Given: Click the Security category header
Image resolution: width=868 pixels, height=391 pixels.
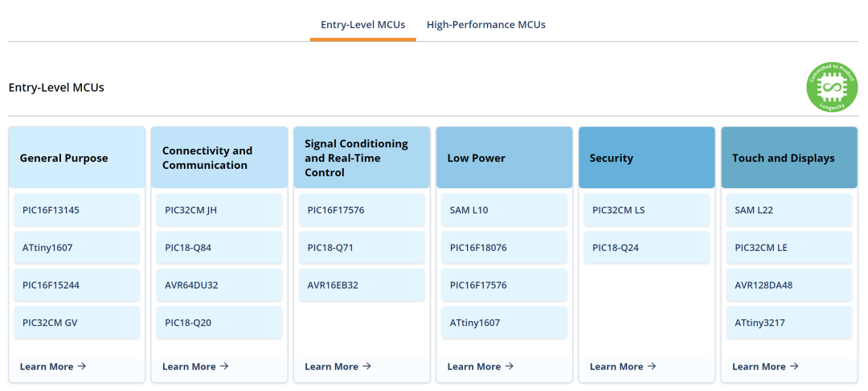Looking at the screenshot, I should [x=647, y=158].
